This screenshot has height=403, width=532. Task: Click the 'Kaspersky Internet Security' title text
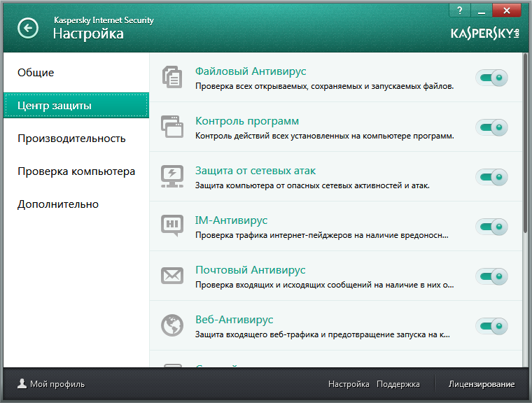pyautogui.click(x=104, y=20)
